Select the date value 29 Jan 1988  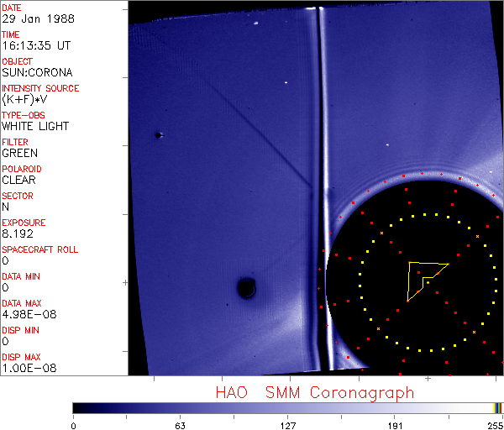click(x=38, y=19)
